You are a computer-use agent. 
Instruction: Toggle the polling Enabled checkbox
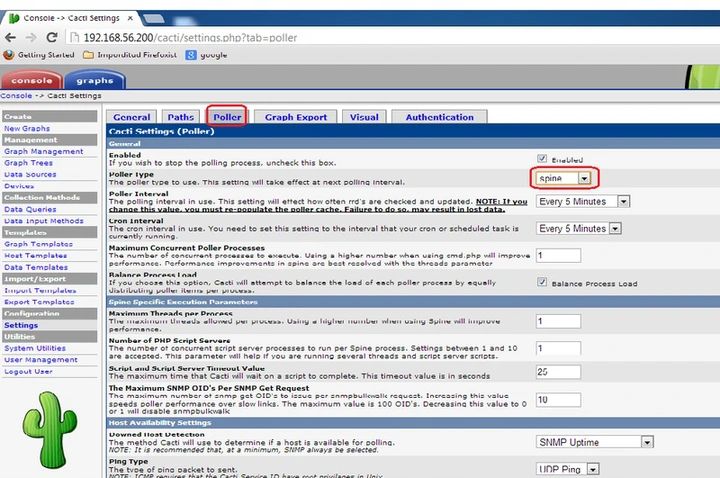click(x=542, y=158)
